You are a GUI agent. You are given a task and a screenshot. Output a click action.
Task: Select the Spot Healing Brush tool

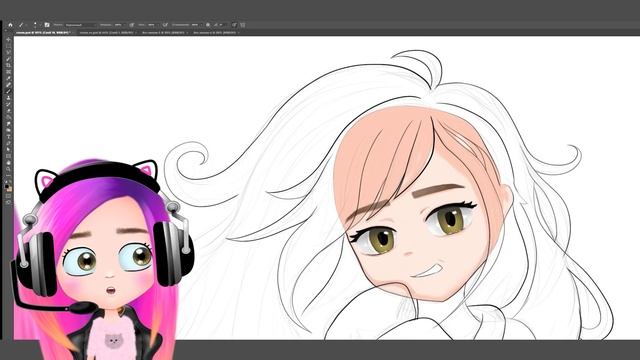(x=9, y=85)
